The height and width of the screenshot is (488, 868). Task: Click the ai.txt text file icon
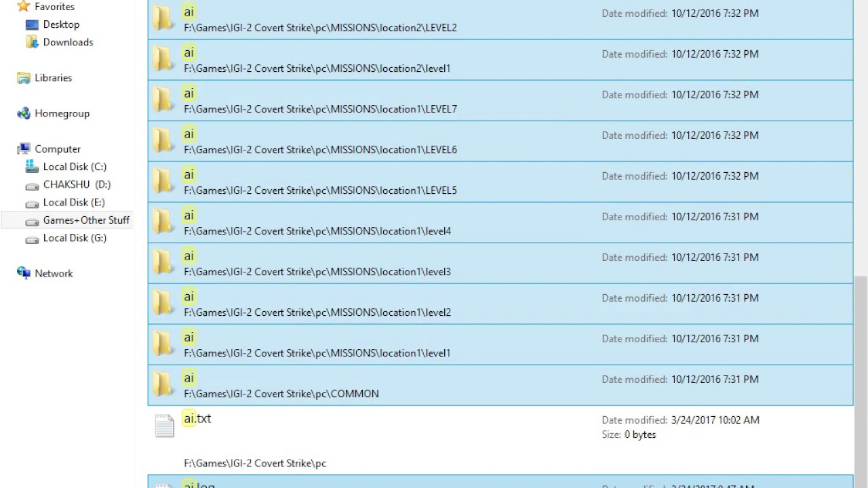point(164,426)
